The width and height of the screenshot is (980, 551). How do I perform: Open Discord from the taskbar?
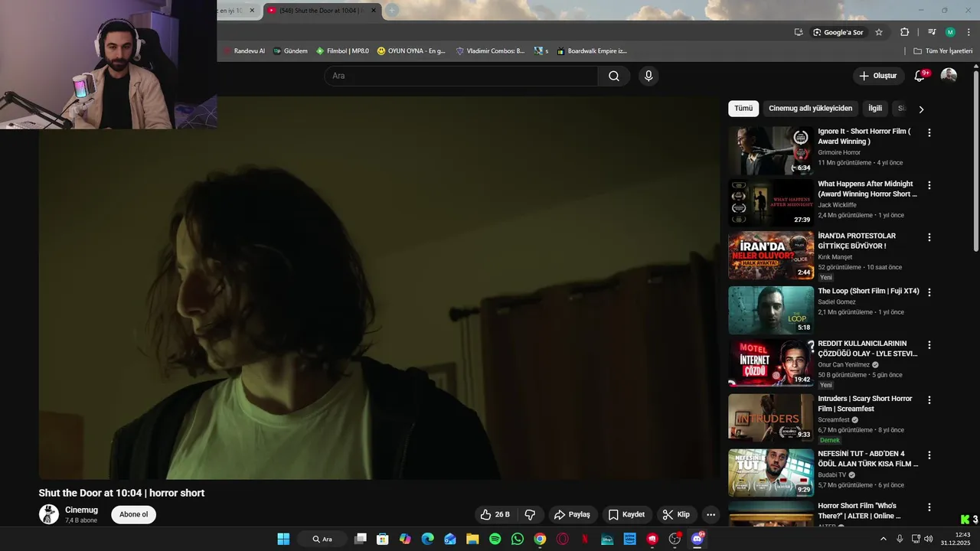(697, 539)
